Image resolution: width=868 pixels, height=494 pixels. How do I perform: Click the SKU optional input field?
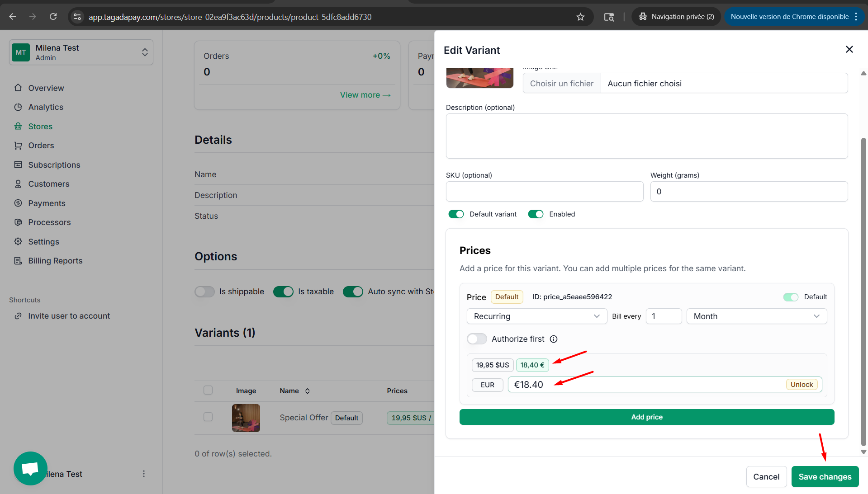pyautogui.click(x=544, y=192)
